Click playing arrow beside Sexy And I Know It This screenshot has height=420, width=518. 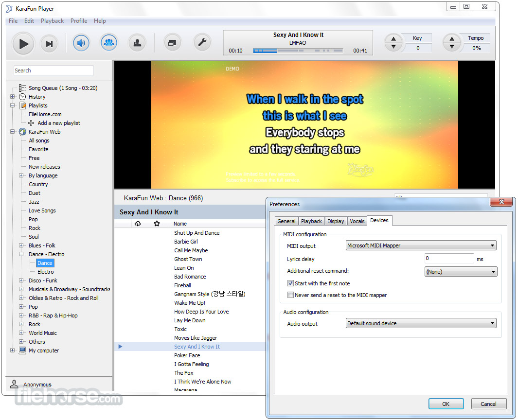[120, 347]
